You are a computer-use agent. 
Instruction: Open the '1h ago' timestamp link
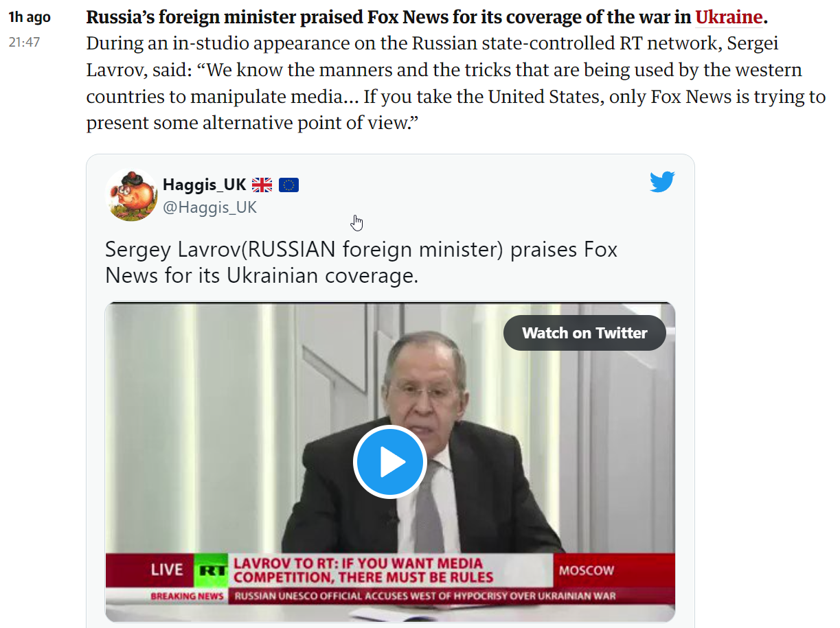click(x=29, y=17)
